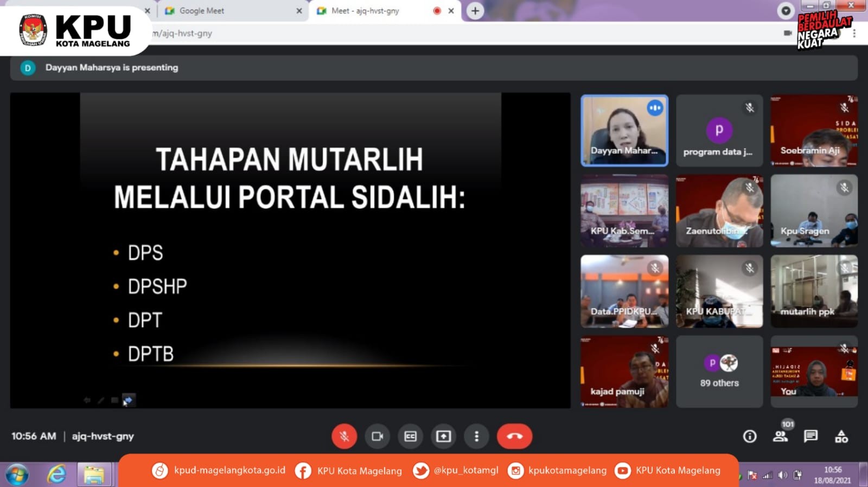Toggle closed captions
The image size is (868, 487).
410,437
